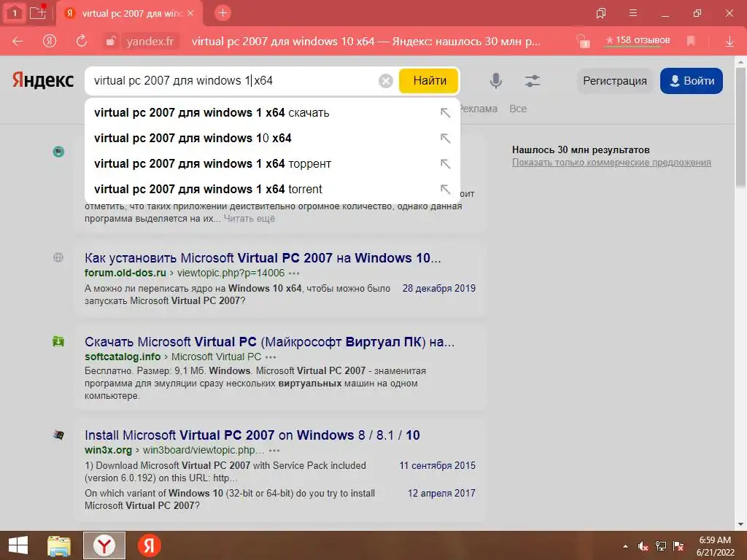
Task: Go back with the browser back arrow
Action: click(x=18, y=42)
